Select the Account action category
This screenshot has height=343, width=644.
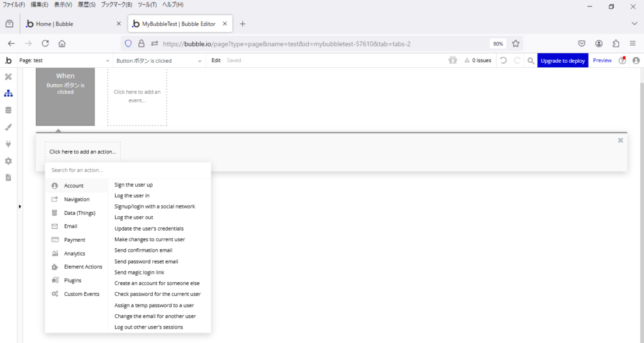76,185
